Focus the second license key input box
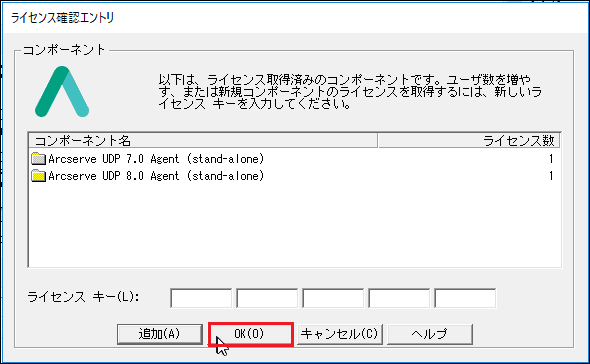Image resolution: width=590 pixels, height=364 pixels. point(267,298)
